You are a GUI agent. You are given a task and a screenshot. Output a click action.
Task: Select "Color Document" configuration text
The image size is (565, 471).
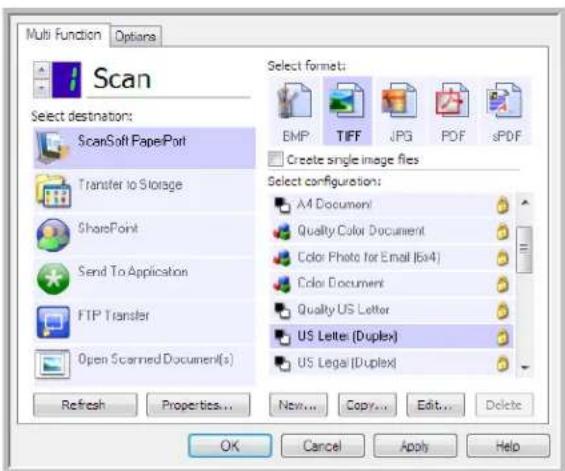tap(341, 284)
